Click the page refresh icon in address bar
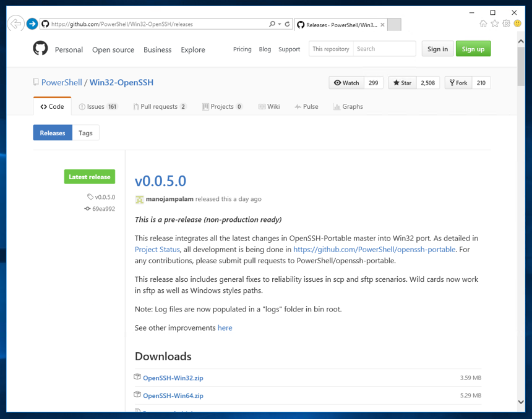The width and height of the screenshot is (532, 419). tap(287, 24)
